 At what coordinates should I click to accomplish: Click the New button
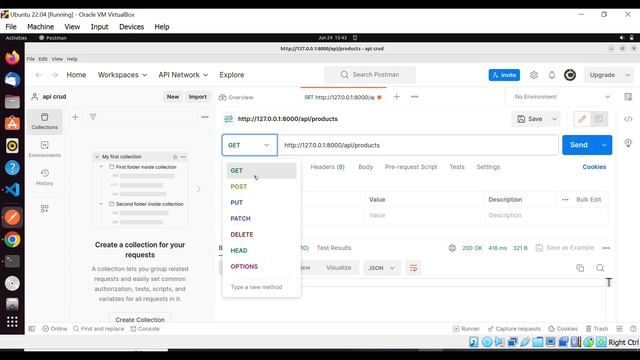(173, 97)
